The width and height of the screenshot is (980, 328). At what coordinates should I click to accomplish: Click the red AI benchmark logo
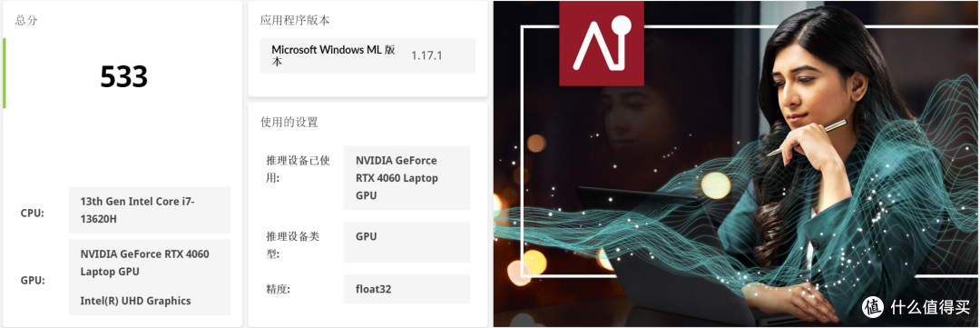pyautogui.click(x=602, y=44)
